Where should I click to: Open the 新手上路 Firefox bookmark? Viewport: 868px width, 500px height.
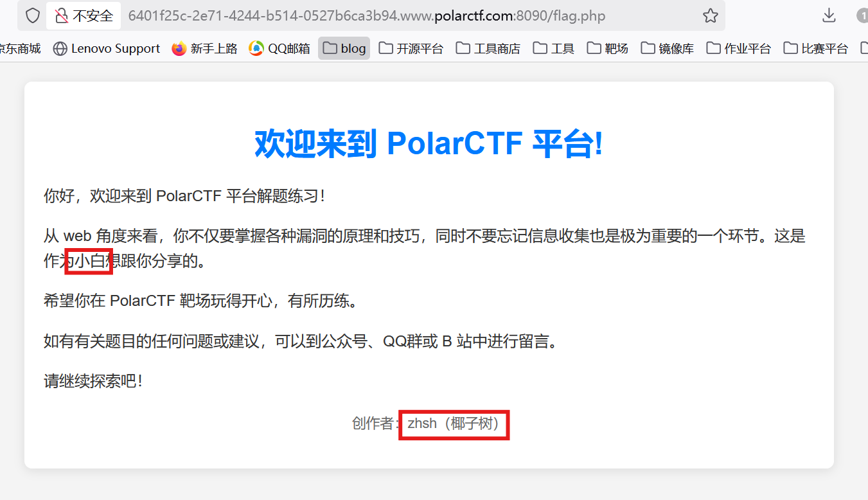click(x=204, y=48)
